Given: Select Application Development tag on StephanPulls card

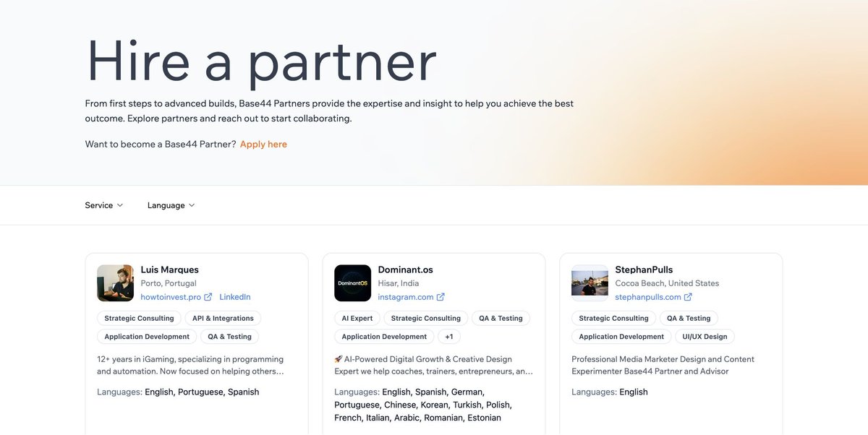Looking at the screenshot, I should pos(621,337).
